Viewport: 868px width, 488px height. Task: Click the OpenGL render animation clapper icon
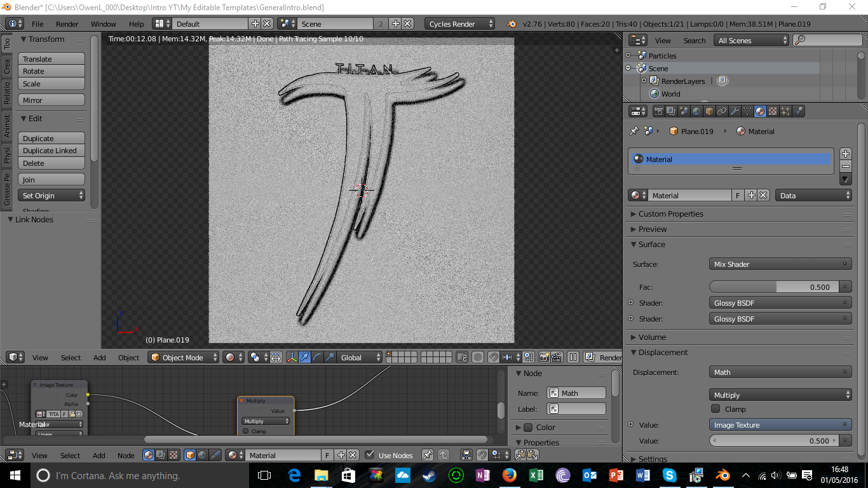[557, 357]
